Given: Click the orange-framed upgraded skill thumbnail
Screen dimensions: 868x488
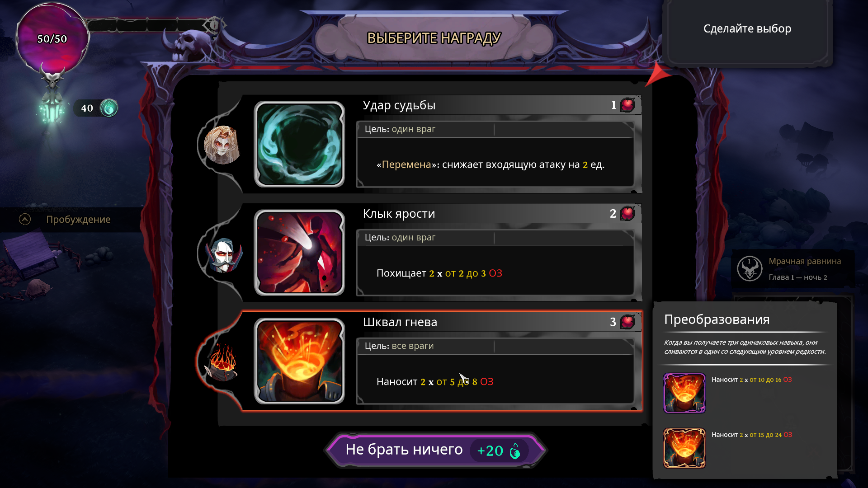Looking at the screenshot, I should pos(684,448).
